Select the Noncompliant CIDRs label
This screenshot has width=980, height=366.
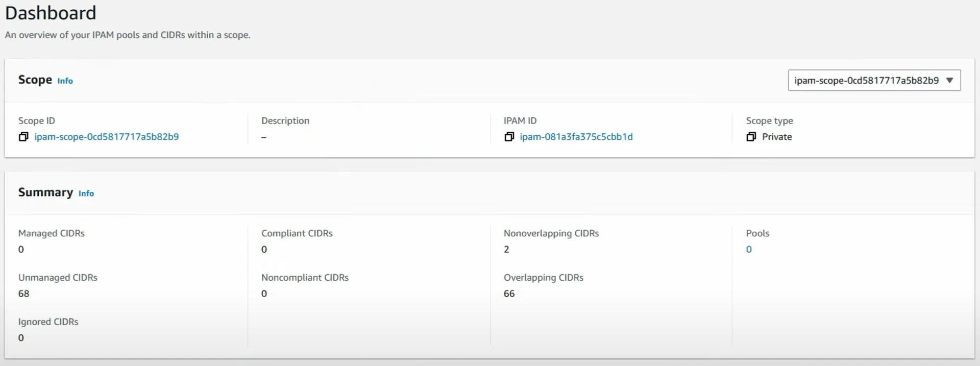click(305, 278)
